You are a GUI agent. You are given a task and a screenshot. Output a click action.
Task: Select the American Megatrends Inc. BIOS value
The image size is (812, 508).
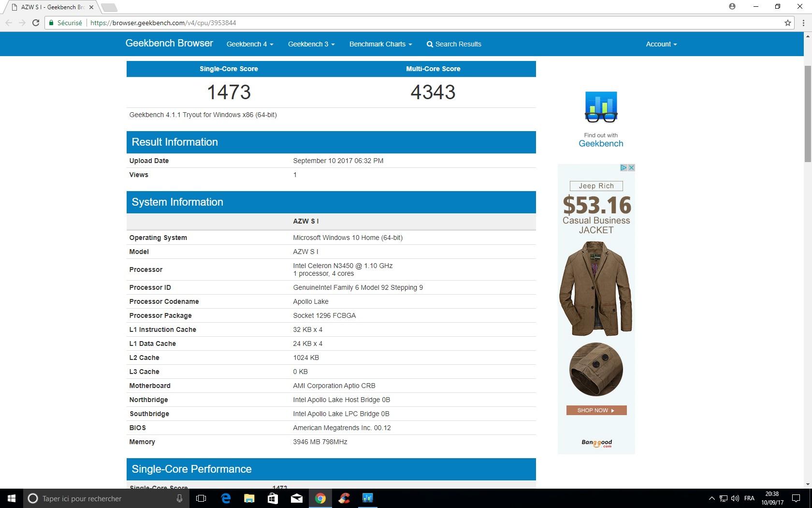tap(342, 428)
